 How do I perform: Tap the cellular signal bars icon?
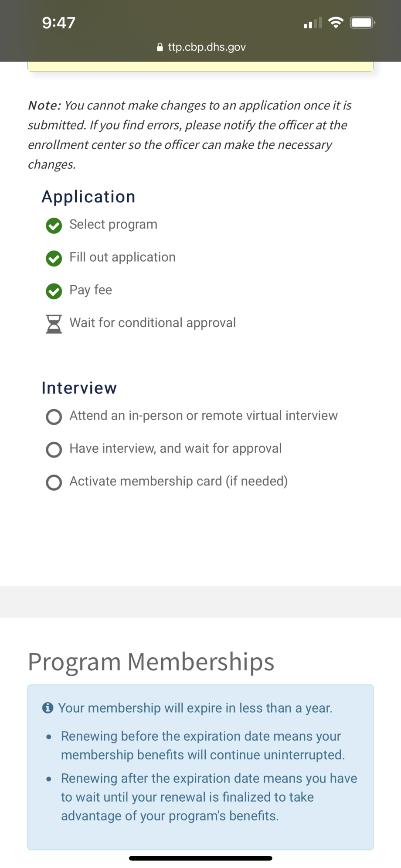pyautogui.click(x=313, y=23)
